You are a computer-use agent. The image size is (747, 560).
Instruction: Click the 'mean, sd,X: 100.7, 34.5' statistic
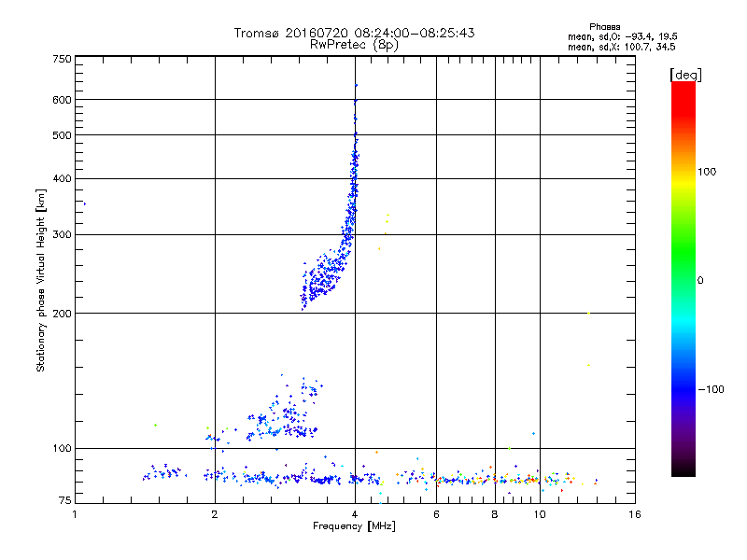[x=621, y=47]
